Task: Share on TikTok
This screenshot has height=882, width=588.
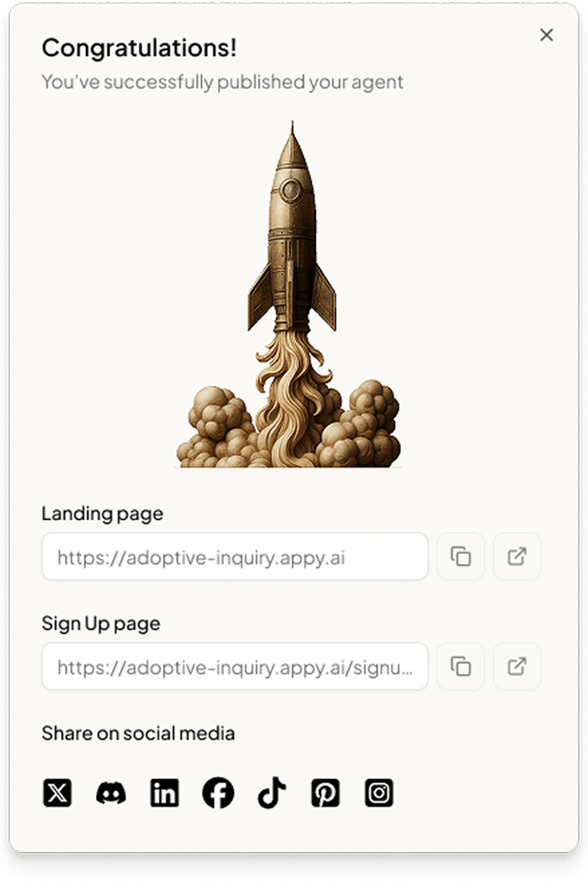Action: click(x=271, y=793)
